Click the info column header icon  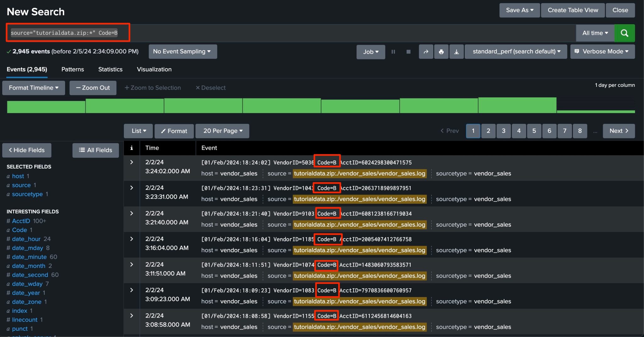coord(131,148)
